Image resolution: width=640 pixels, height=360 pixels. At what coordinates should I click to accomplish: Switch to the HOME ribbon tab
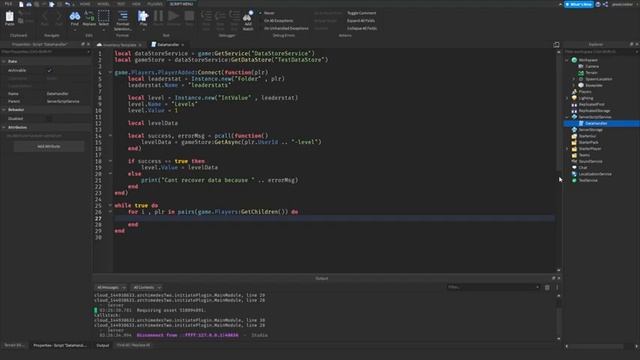[x=85, y=4]
